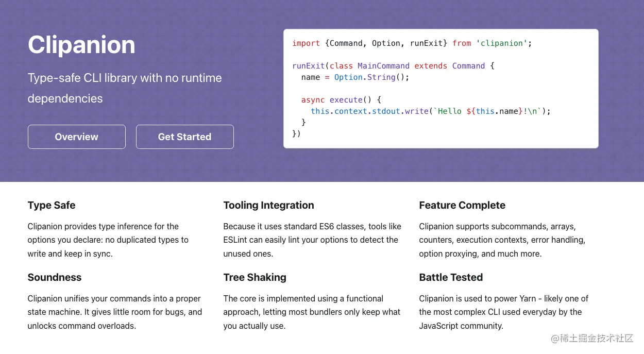Click the Clipanion title heading
Image resolution: width=644 pixels, height=354 pixels.
coord(81,45)
